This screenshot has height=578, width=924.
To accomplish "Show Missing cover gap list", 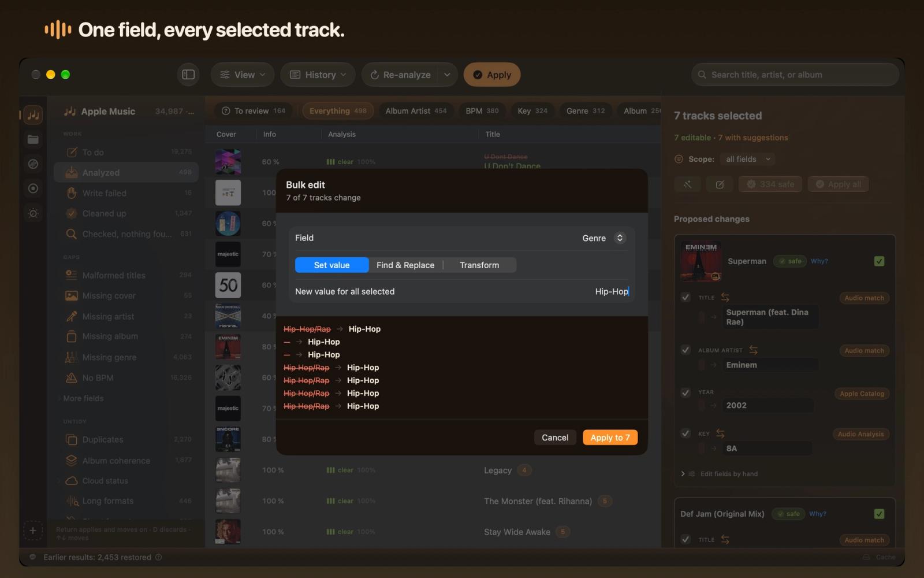I will [x=126, y=295].
